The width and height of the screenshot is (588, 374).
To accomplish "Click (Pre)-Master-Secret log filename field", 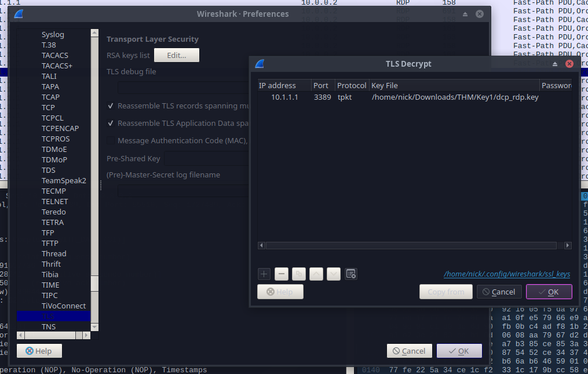I will click(184, 191).
